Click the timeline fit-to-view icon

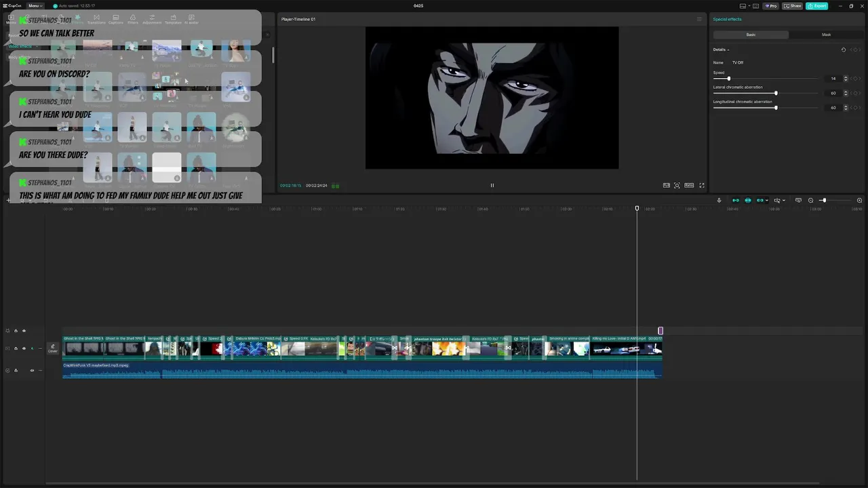(x=798, y=201)
